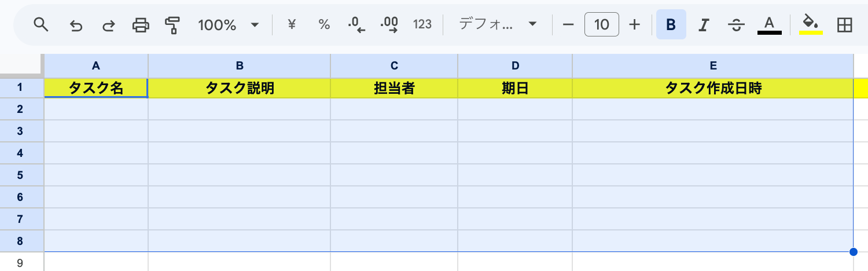Open the 123 number format menu
Viewport: 868px width, 271px height.
(x=422, y=24)
